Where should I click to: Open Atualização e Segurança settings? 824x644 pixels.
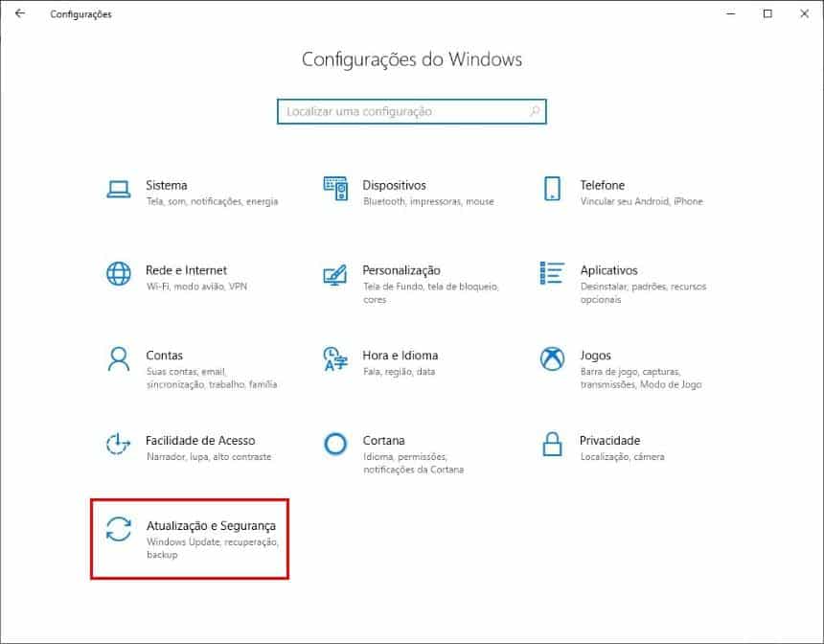(x=190, y=540)
